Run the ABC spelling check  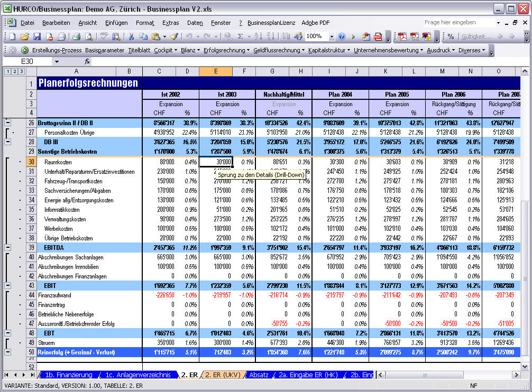104,36
